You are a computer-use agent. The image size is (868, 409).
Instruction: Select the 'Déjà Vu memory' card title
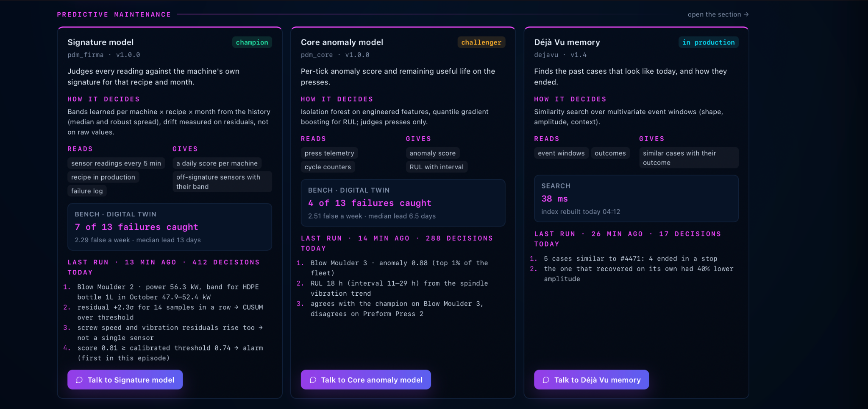pos(567,42)
